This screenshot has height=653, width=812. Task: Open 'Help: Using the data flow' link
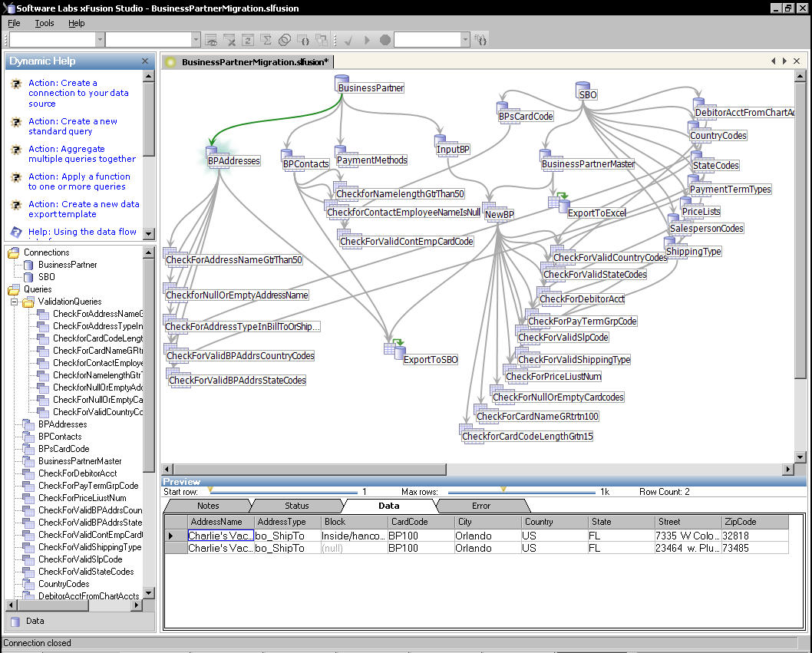82,232
